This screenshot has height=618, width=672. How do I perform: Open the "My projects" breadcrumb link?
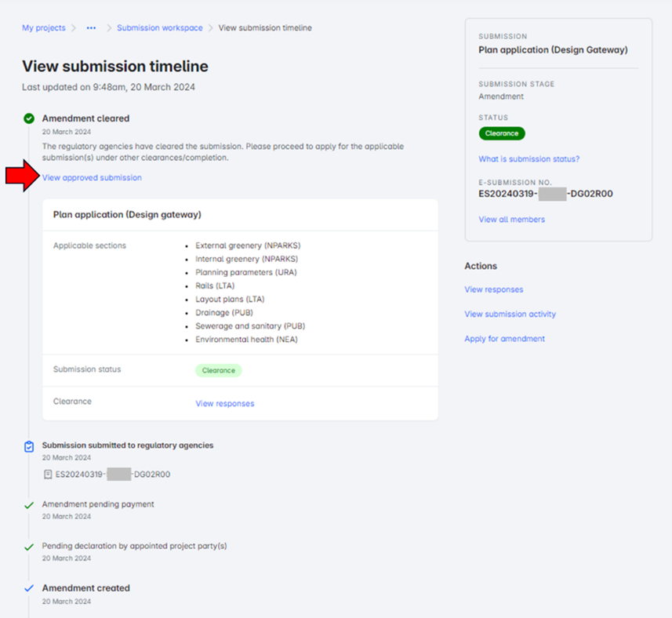tap(43, 27)
